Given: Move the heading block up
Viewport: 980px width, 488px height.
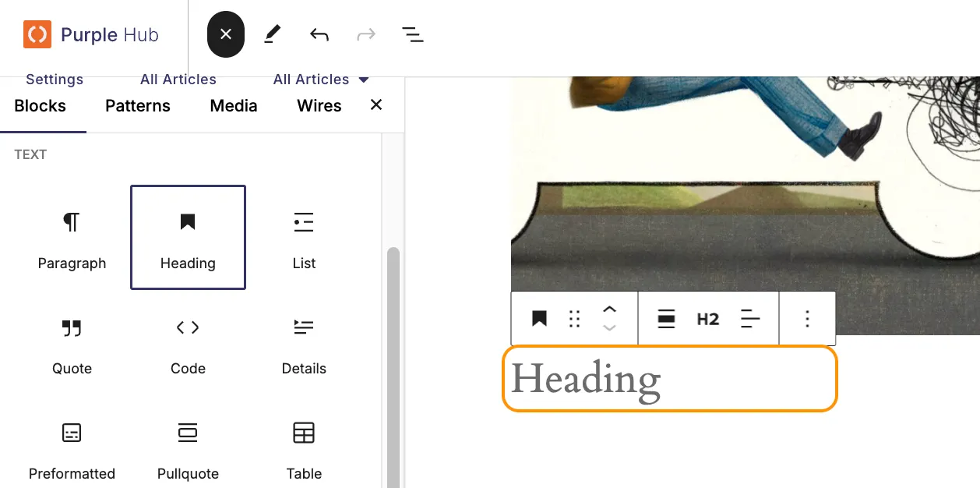Looking at the screenshot, I should click(610, 309).
